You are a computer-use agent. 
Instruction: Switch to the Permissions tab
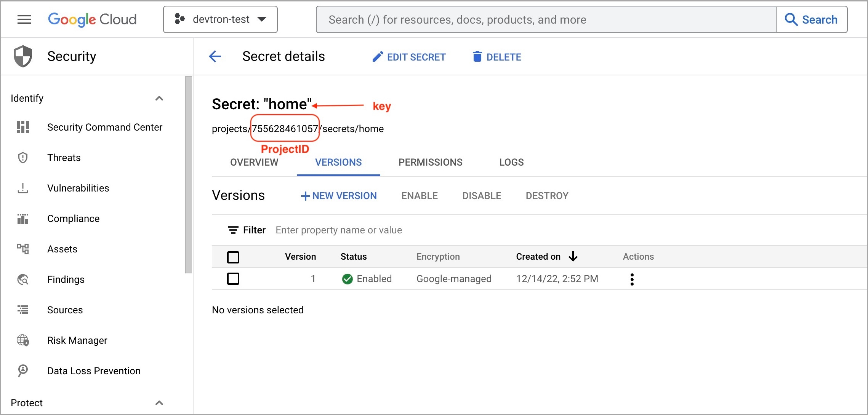tap(430, 162)
